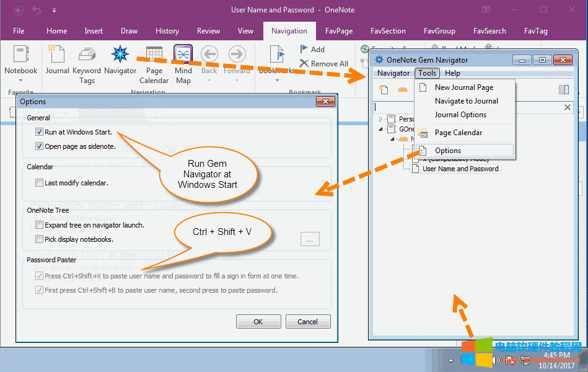
Task: Click the Keyword Tags icon
Action: [x=87, y=56]
